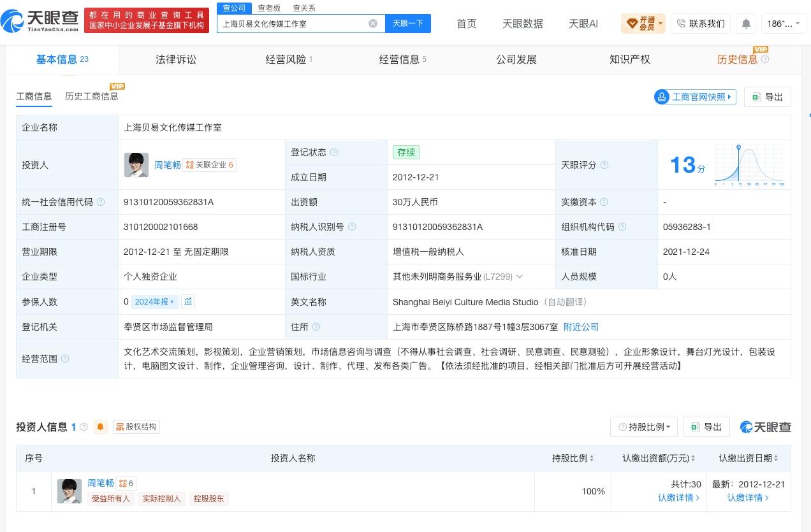Click 受益所有人 tag
The height and width of the screenshot is (532, 811).
point(111,499)
